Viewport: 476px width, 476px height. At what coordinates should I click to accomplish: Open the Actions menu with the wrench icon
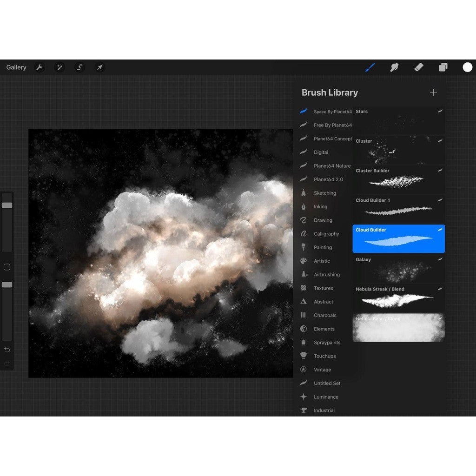40,67
